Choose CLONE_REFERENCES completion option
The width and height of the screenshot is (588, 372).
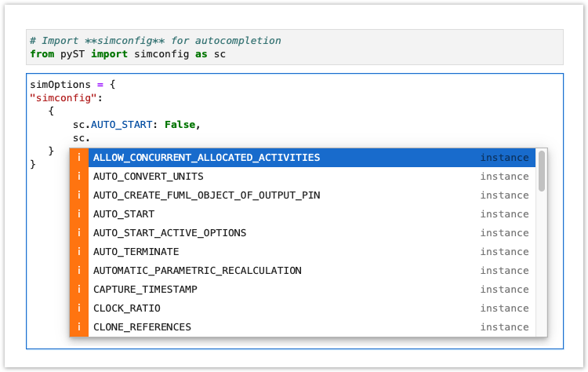[x=142, y=327]
